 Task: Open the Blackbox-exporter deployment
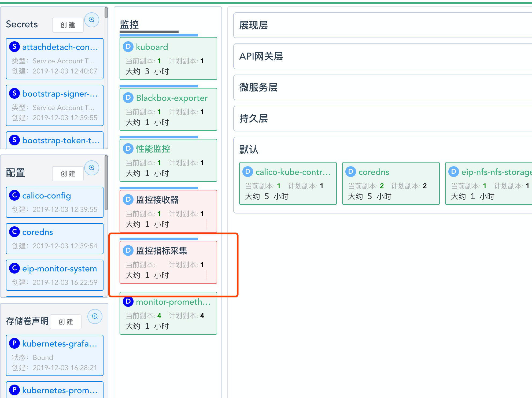171,98
